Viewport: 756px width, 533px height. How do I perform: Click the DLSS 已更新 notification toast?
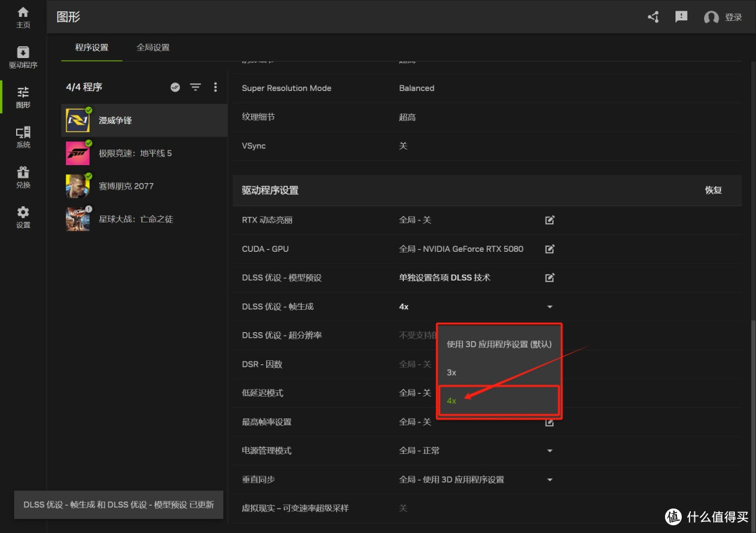tap(118, 504)
